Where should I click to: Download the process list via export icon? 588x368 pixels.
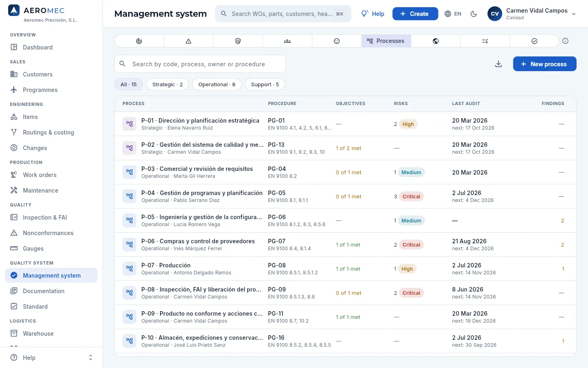[499, 64]
